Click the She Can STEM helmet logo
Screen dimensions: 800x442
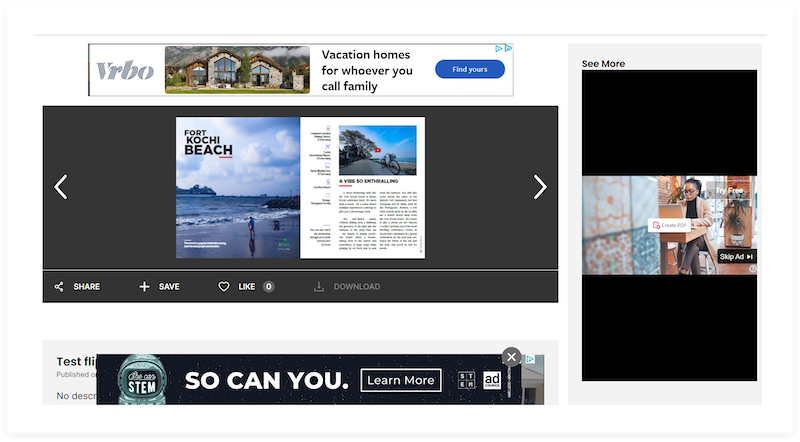pos(142,380)
